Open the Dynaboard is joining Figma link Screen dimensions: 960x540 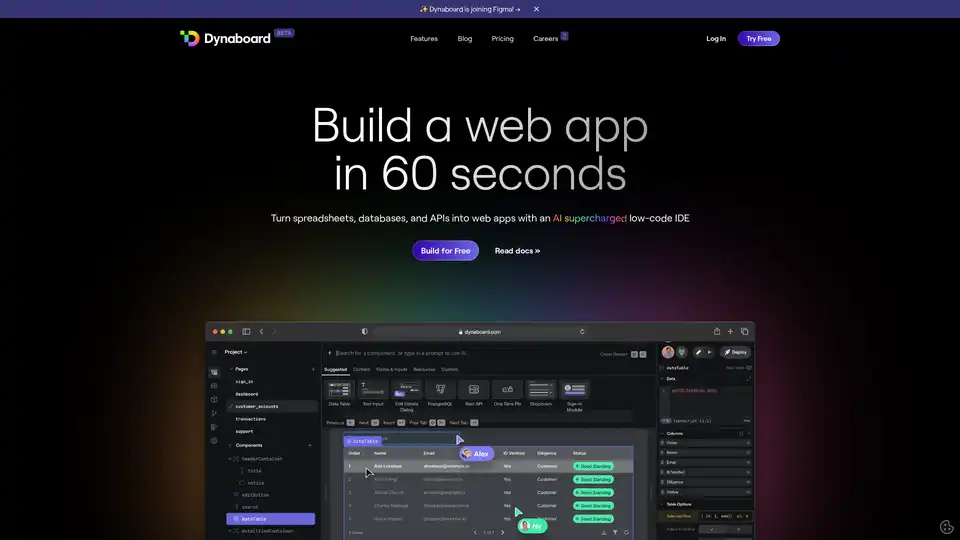[x=471, y=9]
